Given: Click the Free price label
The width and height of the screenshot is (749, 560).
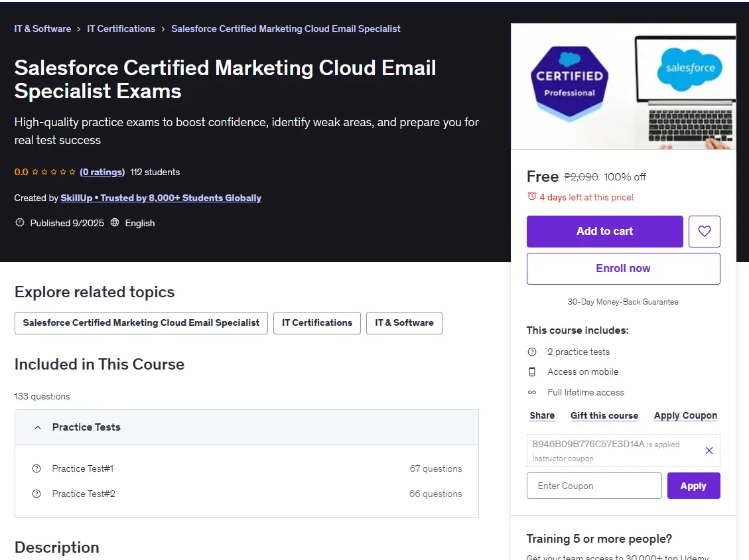Looking at the screenshot, I should (x=543, y=176).
